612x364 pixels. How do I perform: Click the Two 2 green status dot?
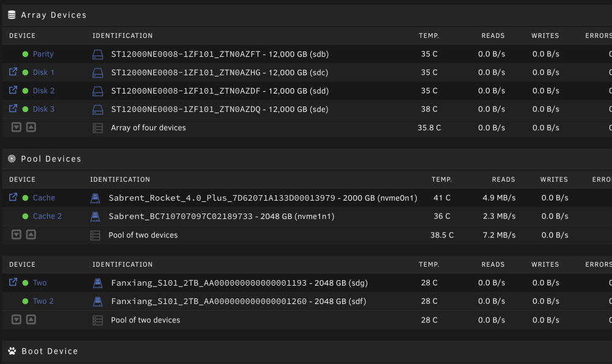point(25,301)
